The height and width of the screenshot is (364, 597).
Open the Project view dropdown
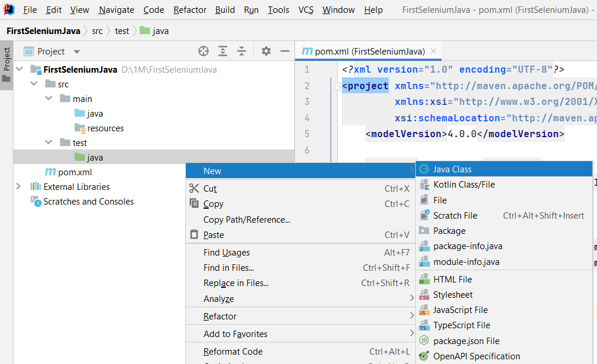[77, 52]
